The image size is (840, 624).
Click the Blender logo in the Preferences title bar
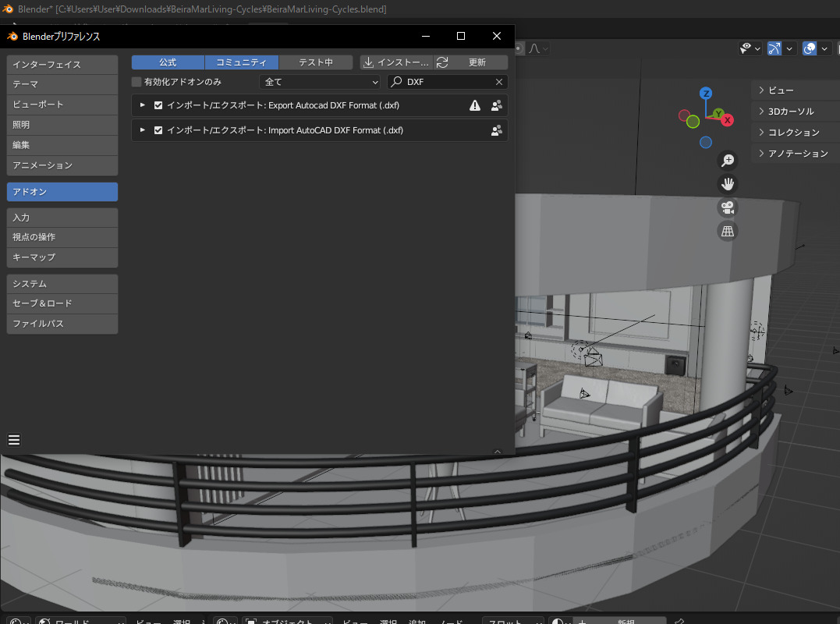(x=12, y=37)
